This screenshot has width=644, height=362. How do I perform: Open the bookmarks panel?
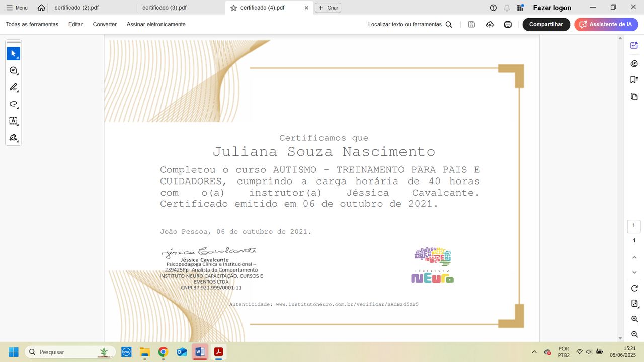[634, 80]
